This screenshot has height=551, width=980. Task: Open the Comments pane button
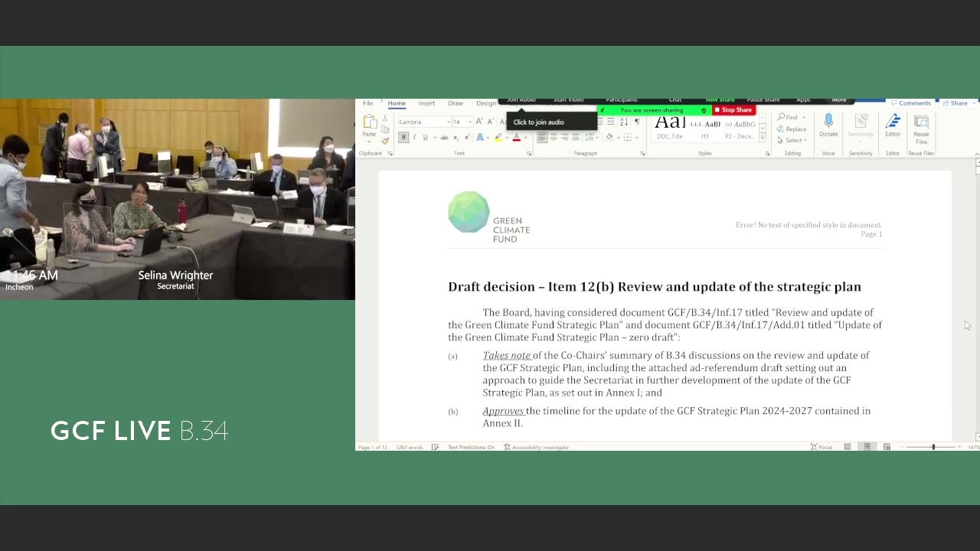pyautogui.click(x=910, y=103)
